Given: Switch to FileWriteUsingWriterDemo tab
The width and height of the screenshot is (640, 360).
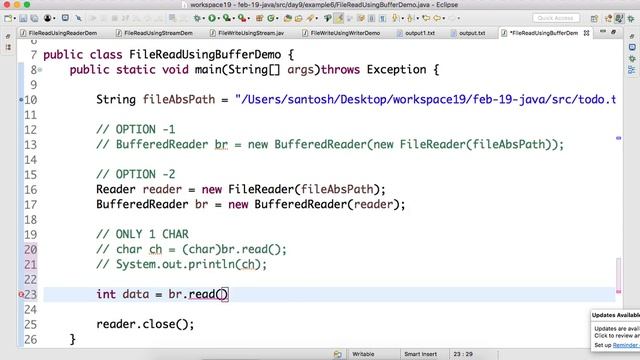Looking at the screenshot, I should [x=342, y=33].
